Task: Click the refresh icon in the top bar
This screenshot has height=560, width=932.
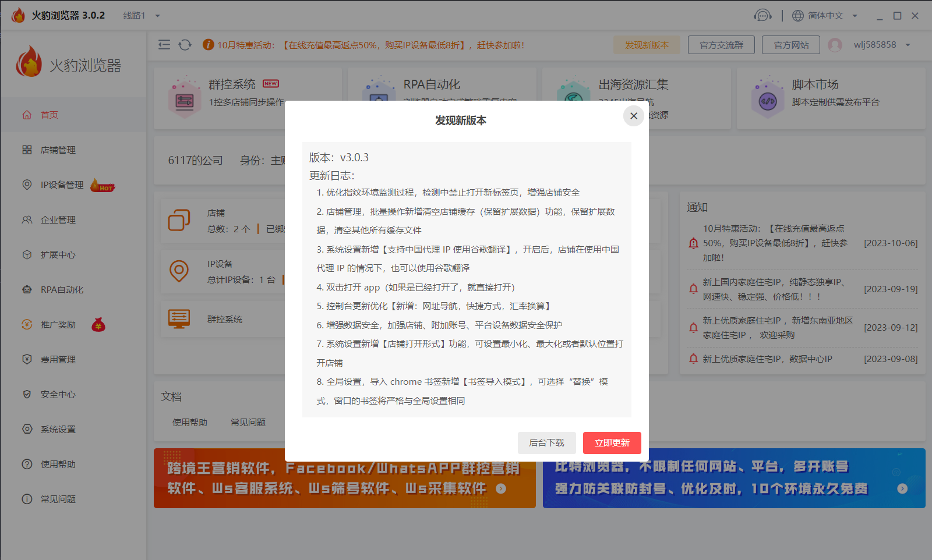Action: pyautogui.click(x=185, y=45)
